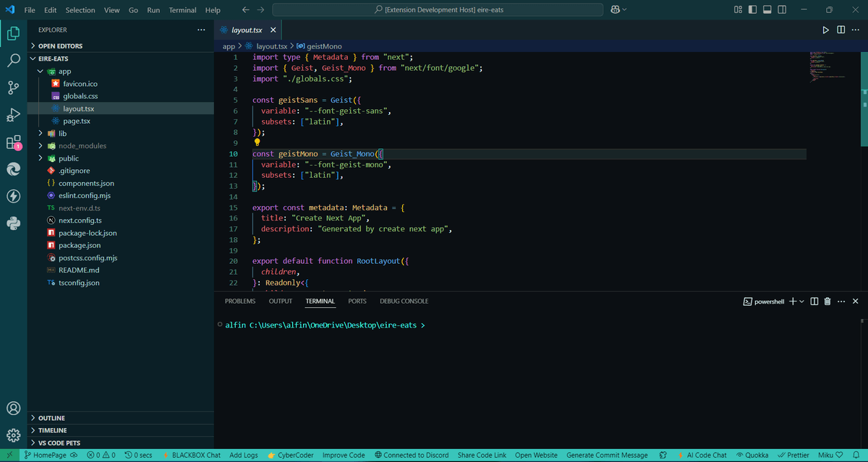Screen dimensions: 868x462
Task: Split the terminal pane
Action: (814, 301)
